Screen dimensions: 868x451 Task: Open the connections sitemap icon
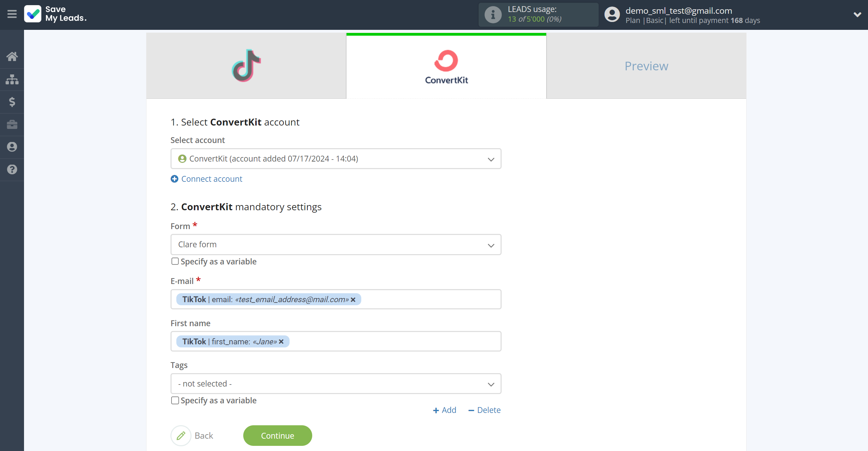[12, 79]
